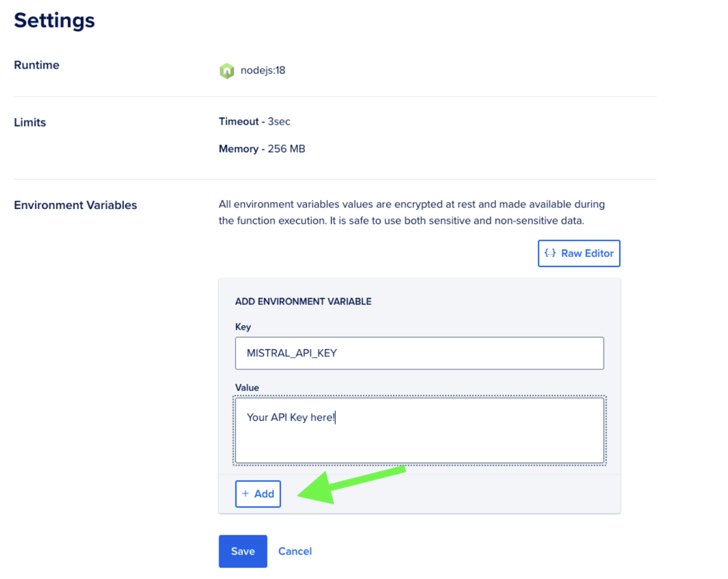The height and width of the screenshot is (579, 728).
Task: Click the plus icon on Add button
Action: 246,493
